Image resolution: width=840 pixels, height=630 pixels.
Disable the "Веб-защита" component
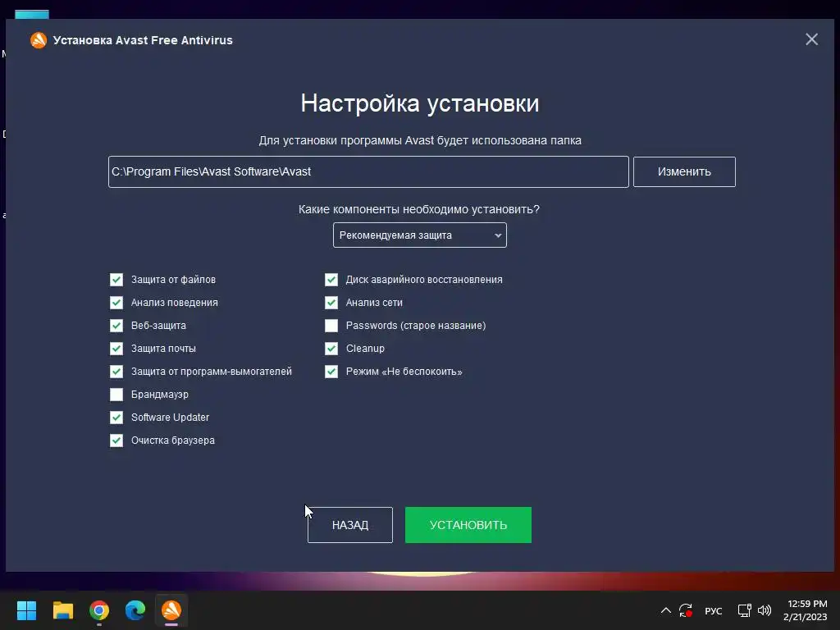(116, 326)
